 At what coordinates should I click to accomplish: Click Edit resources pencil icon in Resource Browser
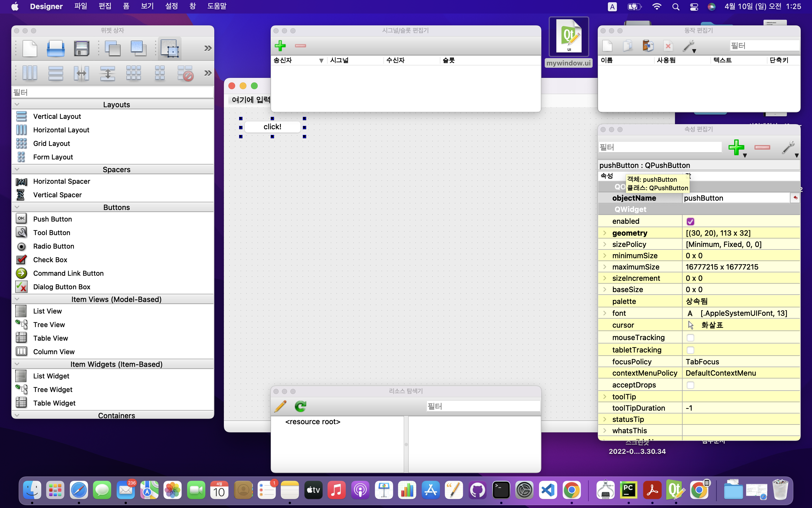point(280,406)
